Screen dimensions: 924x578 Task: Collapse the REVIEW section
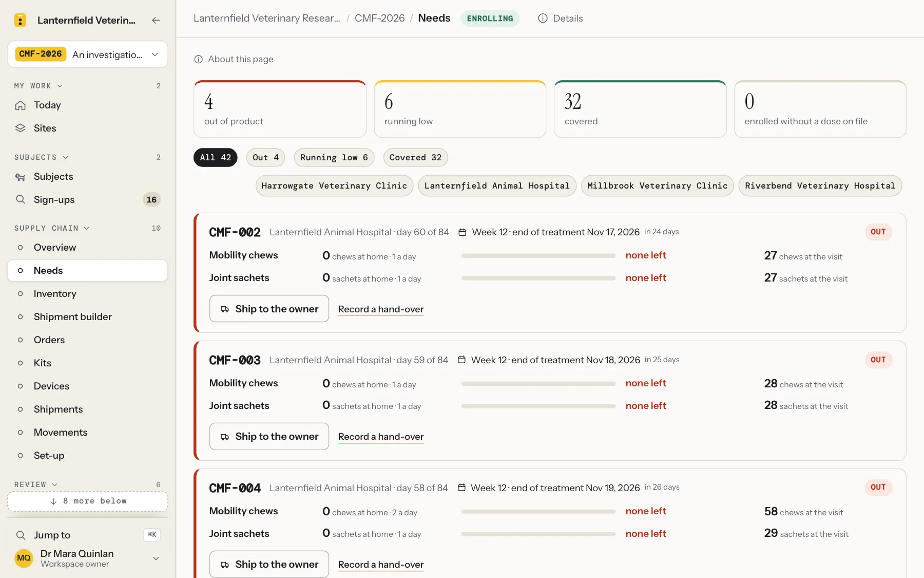[36, 484]
